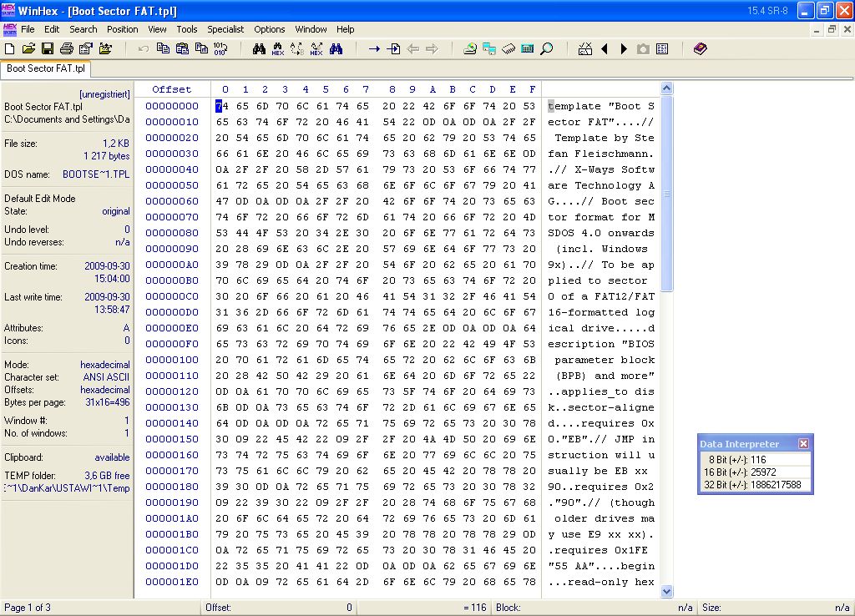Close the Data Interpreter window
Viewport: 855px width, 616px height.
[803, 444]
